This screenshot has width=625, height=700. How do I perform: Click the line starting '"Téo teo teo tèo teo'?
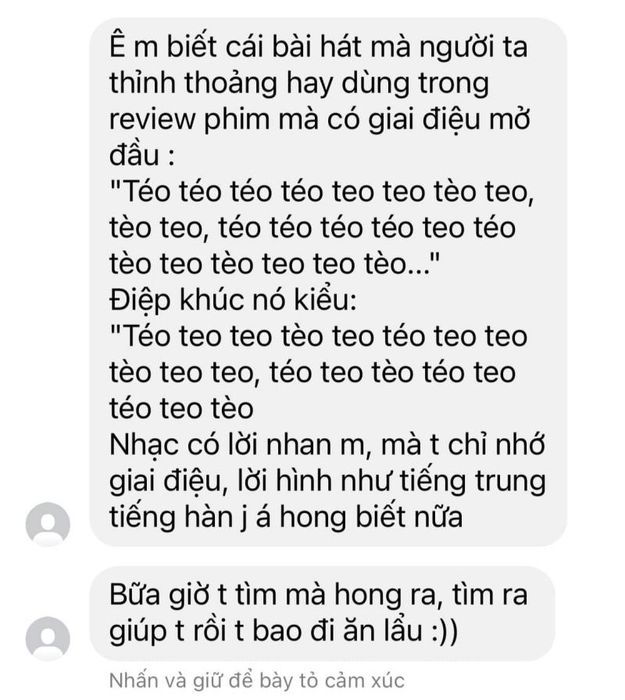click(318, 336)
